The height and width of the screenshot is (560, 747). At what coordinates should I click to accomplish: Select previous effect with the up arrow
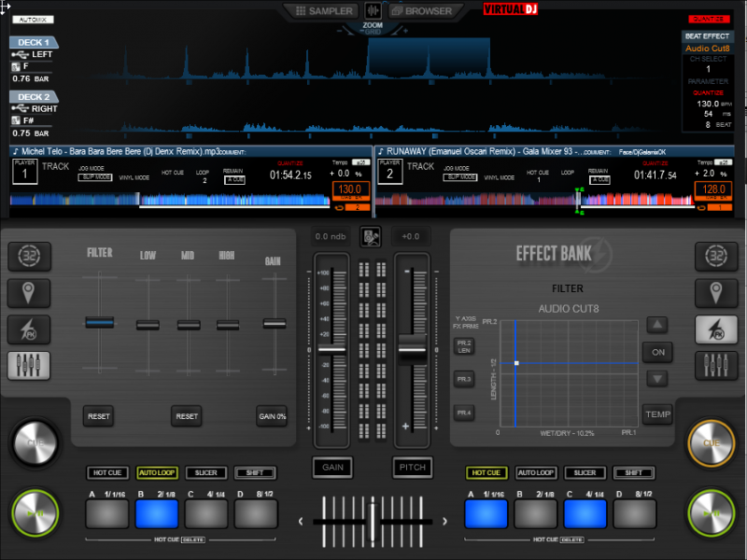657,325
